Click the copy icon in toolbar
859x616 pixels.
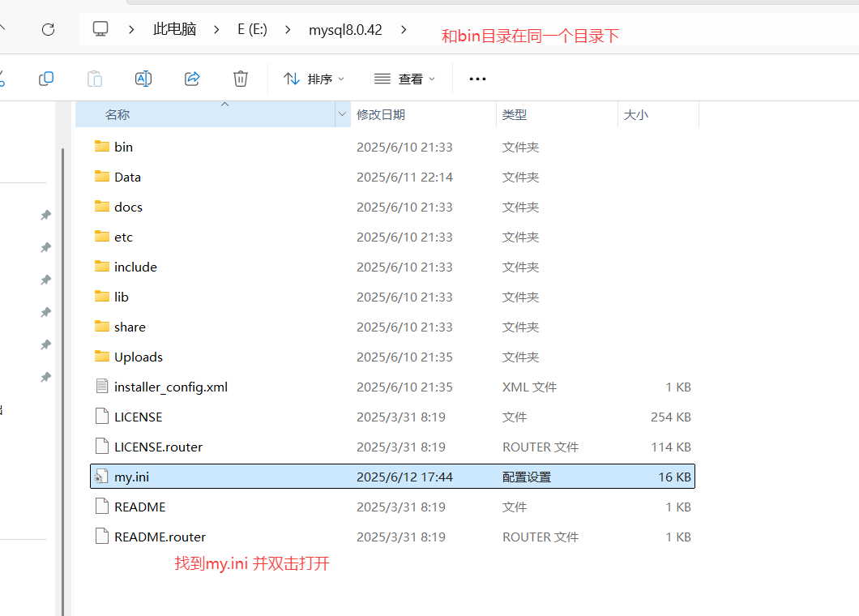(x=46, y=79)
